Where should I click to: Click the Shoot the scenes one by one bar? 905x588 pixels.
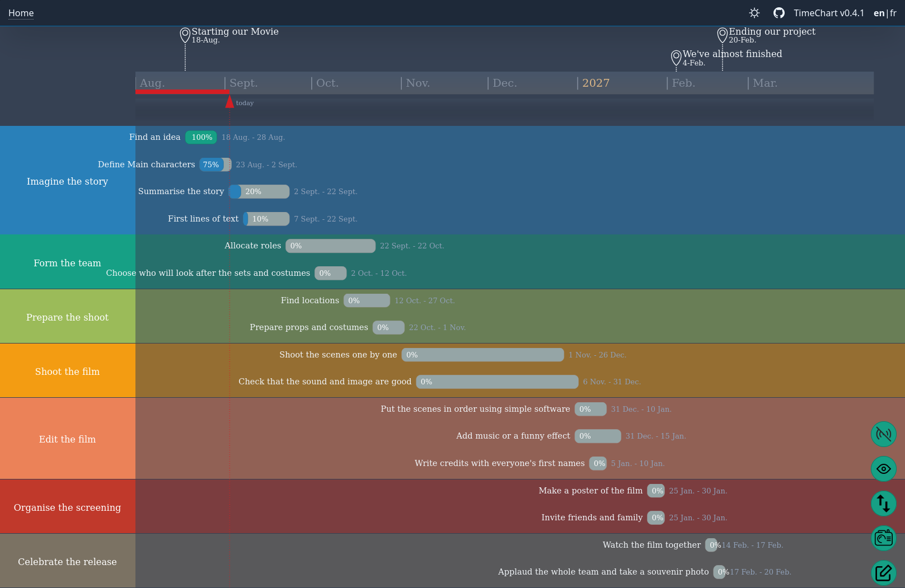(x=482, y=355)
